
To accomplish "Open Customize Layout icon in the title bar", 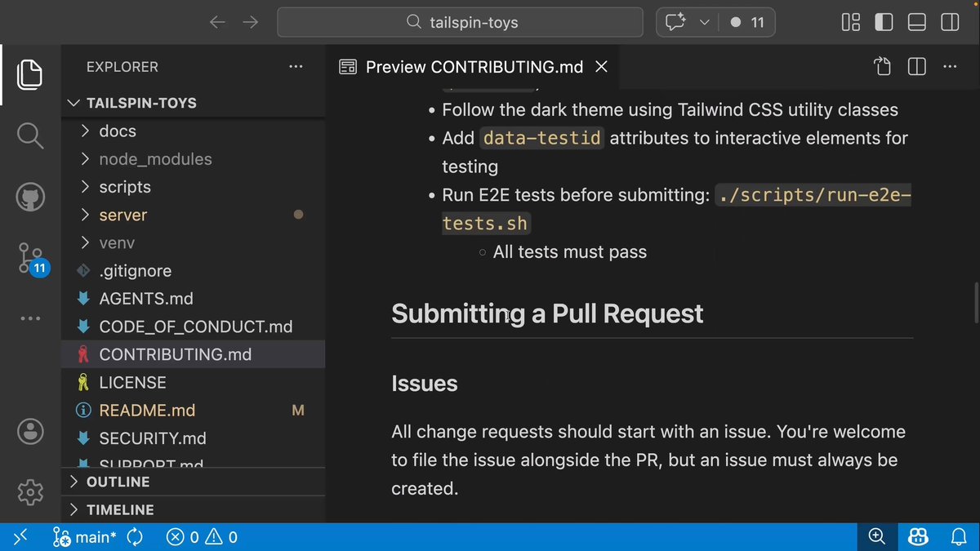I will coord(851,23).
